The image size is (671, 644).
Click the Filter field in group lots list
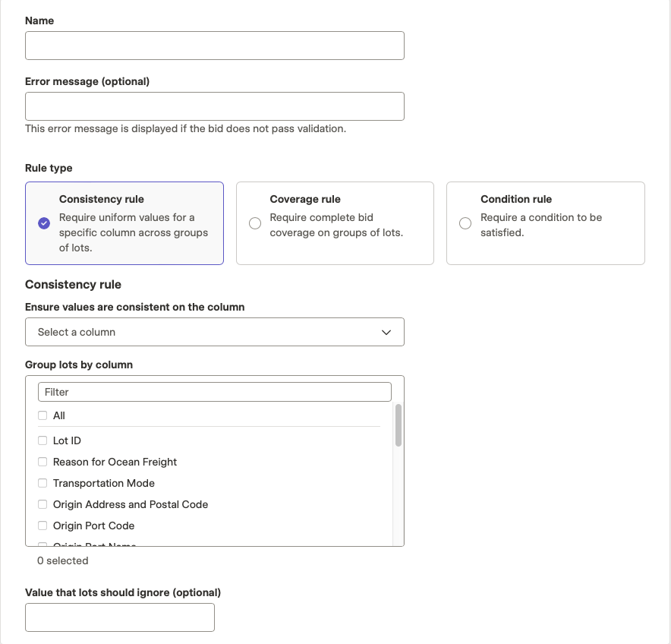tap(214, 392)
